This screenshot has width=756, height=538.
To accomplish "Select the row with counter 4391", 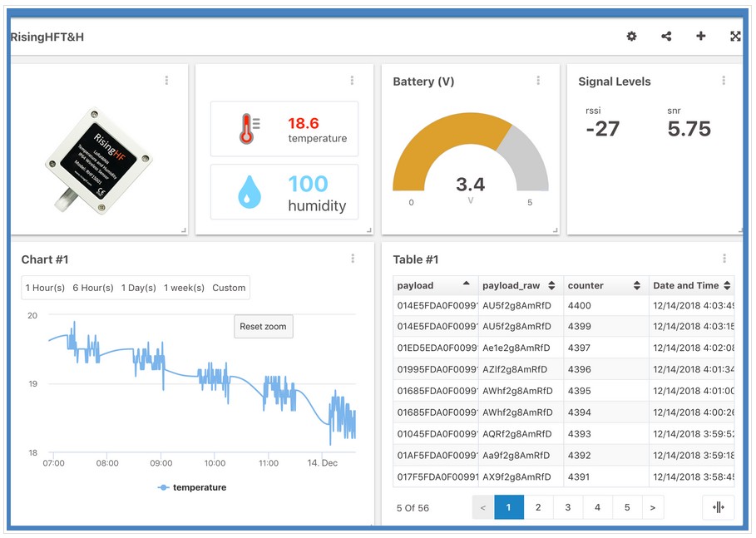I will point(563,476).
